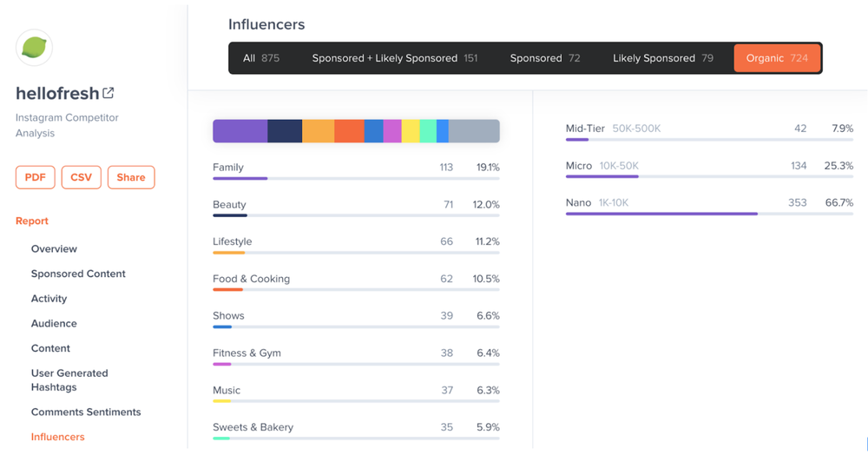Click Instagram Competitor Analysis subtitle
The image size is (868, 462).
pos(67,125)
